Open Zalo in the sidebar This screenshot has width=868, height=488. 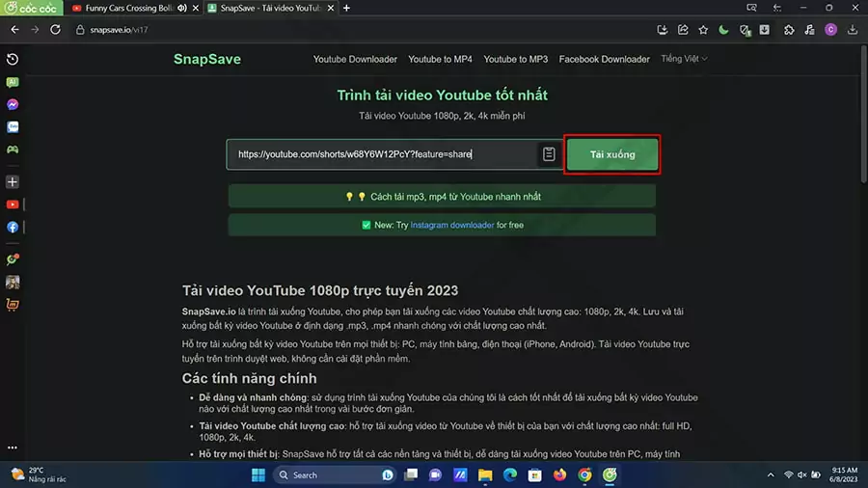click(x=13, y=127)
